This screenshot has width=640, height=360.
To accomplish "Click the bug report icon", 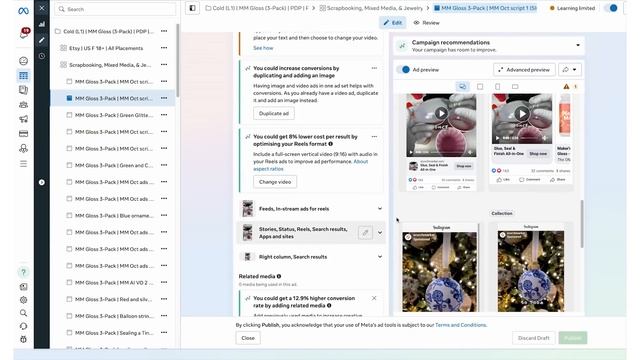I will [23, 339].
